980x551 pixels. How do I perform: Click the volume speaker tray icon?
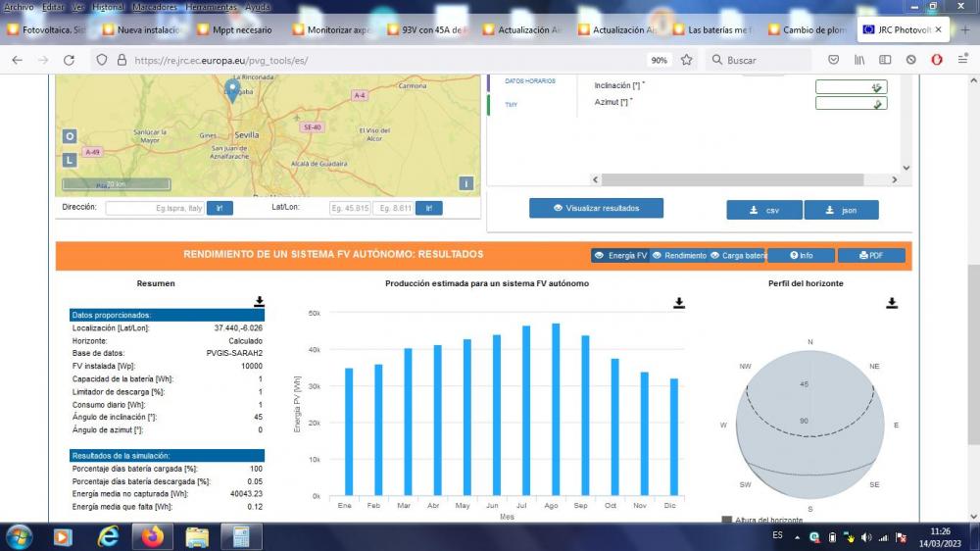coord(865,537)
